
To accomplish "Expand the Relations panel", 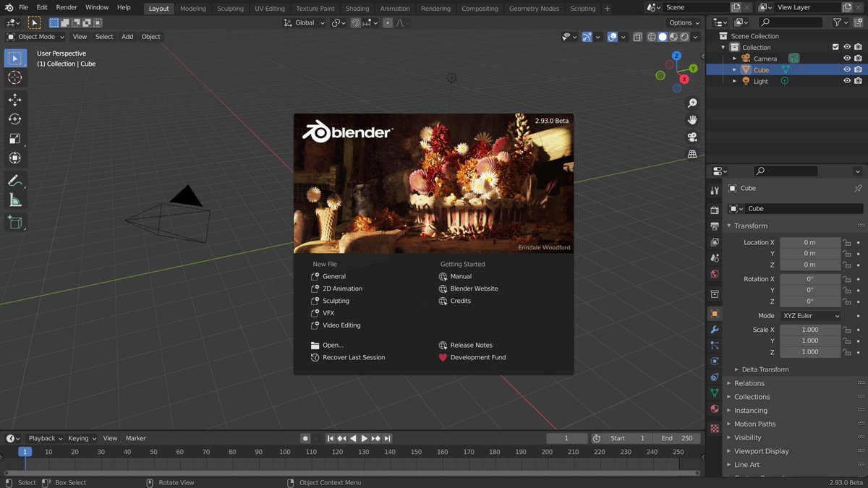I will click(x=749, y=383).
